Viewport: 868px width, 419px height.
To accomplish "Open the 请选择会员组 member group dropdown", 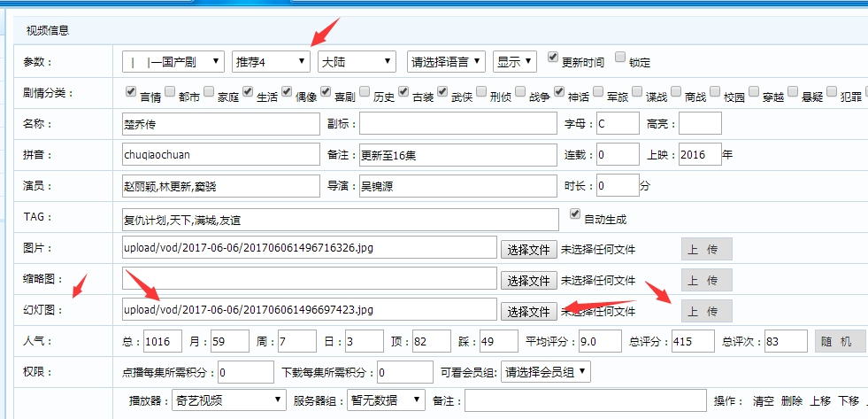I will (547, 373).
